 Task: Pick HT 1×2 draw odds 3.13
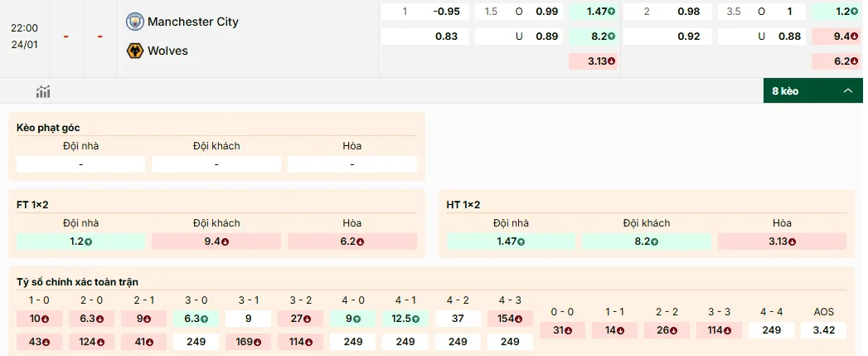tap(782, 241)
